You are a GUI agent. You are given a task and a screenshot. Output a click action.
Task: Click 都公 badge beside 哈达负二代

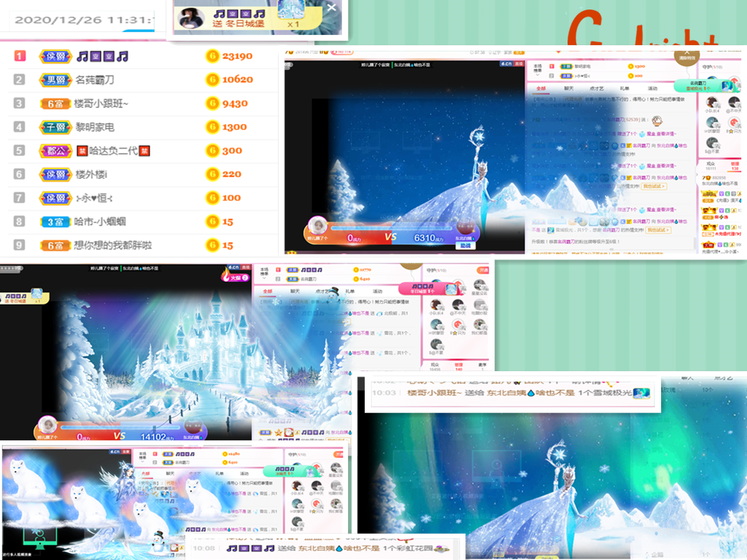[55, 150]
